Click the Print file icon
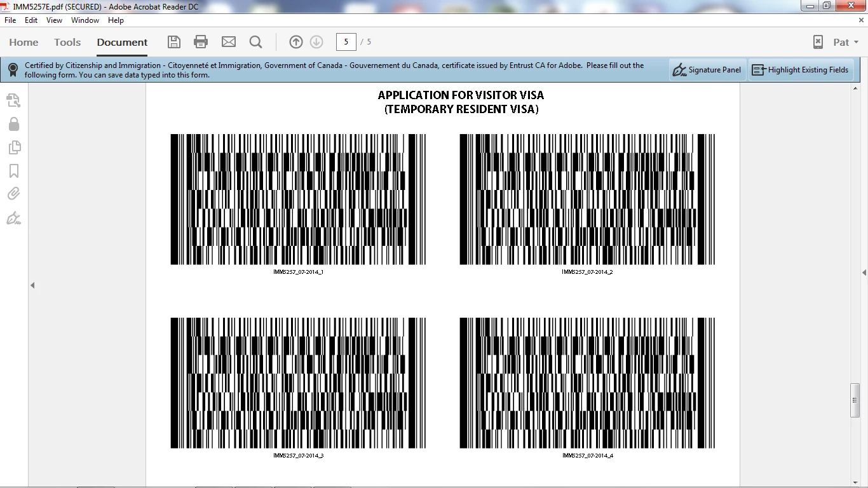 [201, 42]
